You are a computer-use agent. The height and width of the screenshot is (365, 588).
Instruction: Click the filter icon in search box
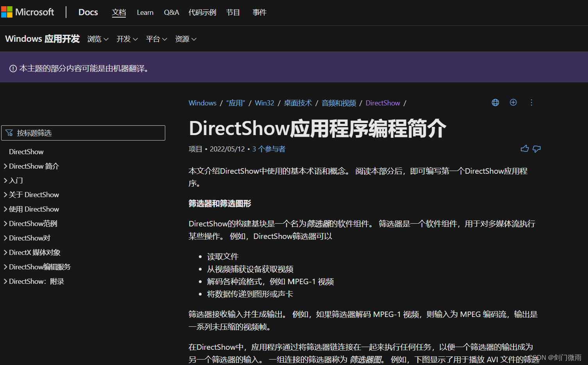[9, 133]
